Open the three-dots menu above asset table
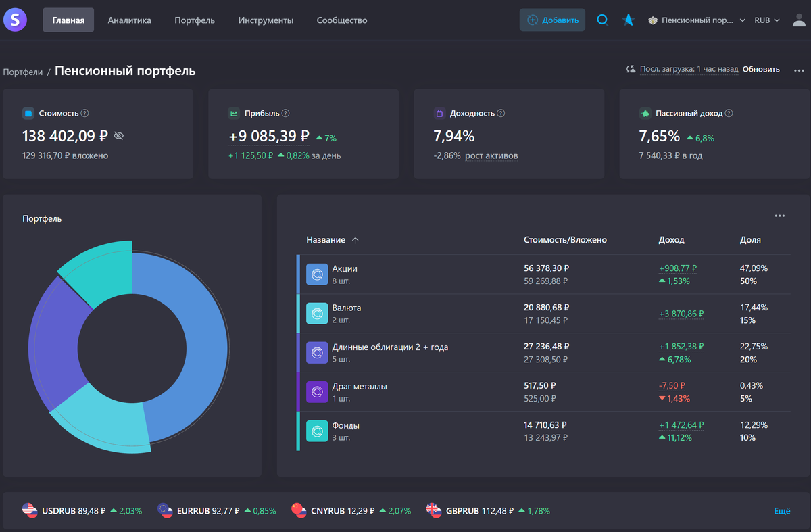The height and width of the screenshot is (532, 811). (780, 216)
